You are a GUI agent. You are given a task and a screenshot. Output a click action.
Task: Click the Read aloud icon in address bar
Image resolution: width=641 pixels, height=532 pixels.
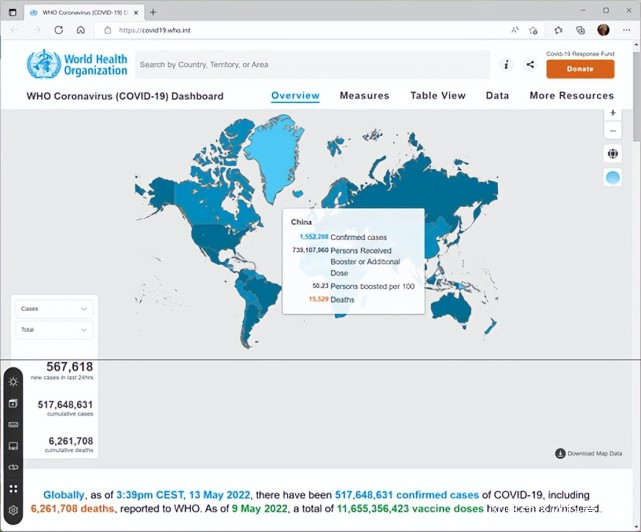pos(515,30)
